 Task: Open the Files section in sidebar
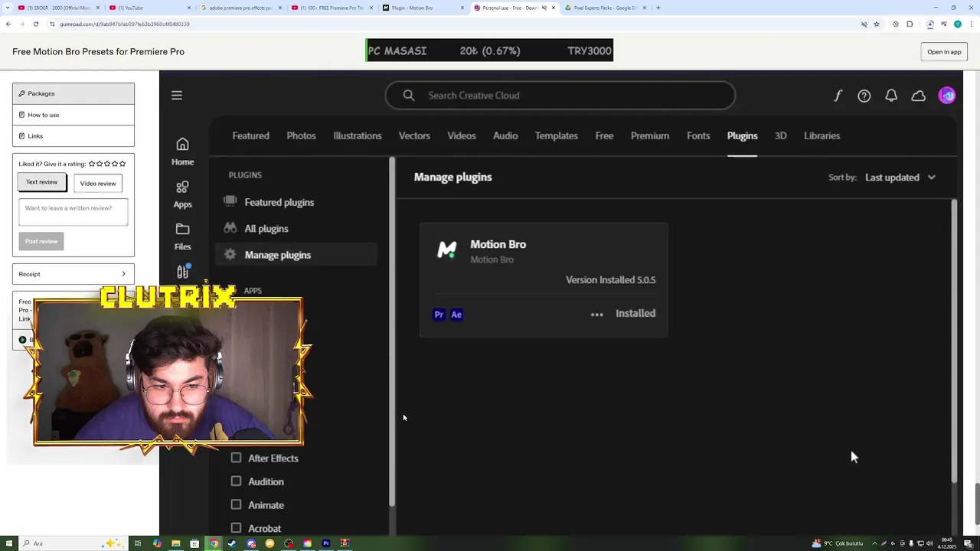click(182, 236)
